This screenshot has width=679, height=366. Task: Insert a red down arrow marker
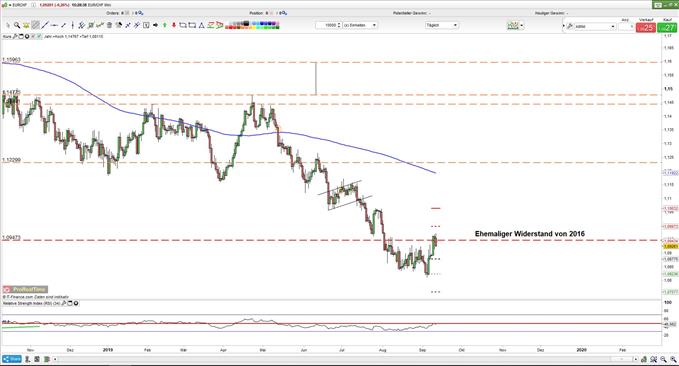174,26
